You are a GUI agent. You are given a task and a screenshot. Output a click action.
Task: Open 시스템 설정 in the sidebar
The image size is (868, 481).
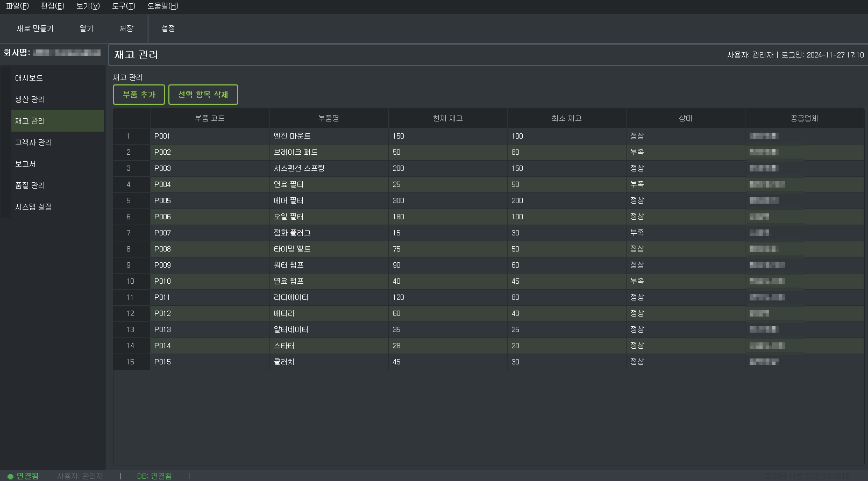[33, 207]
